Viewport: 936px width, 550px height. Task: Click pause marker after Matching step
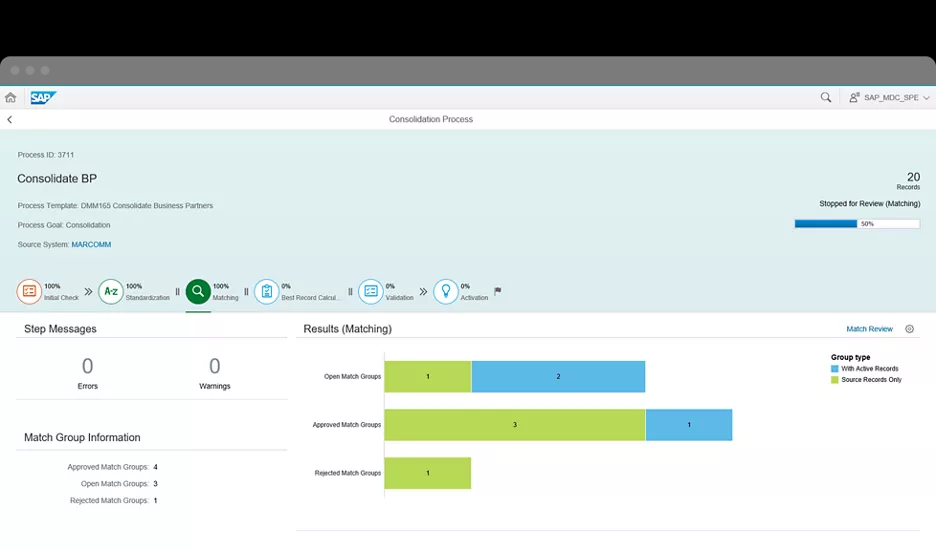pyautogui.click(x=246, y=291)
